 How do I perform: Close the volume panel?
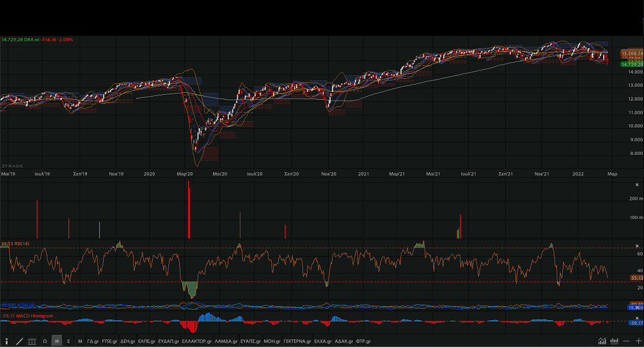click(x=637, y=184)
